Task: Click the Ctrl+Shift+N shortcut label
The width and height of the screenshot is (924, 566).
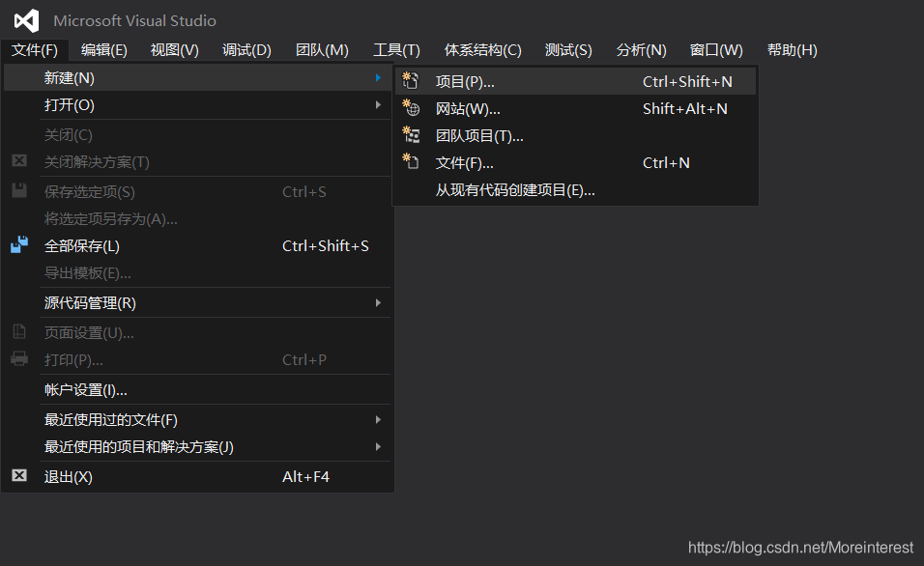Action: [x=687, y=81]
